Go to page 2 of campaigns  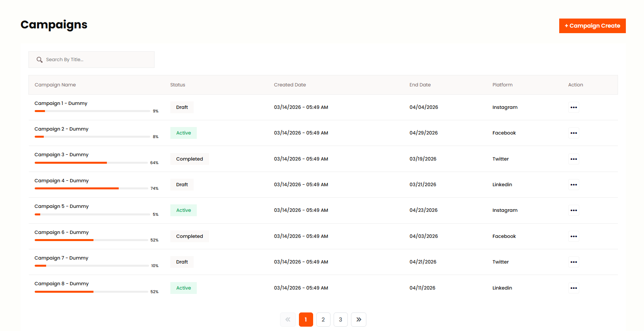(323, 320)
